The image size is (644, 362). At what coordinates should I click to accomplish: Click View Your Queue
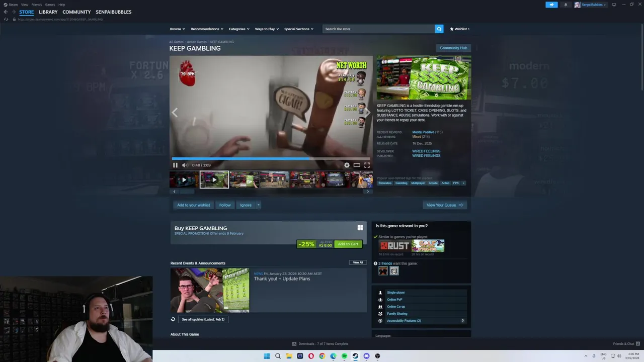click(x=445, y=205)
